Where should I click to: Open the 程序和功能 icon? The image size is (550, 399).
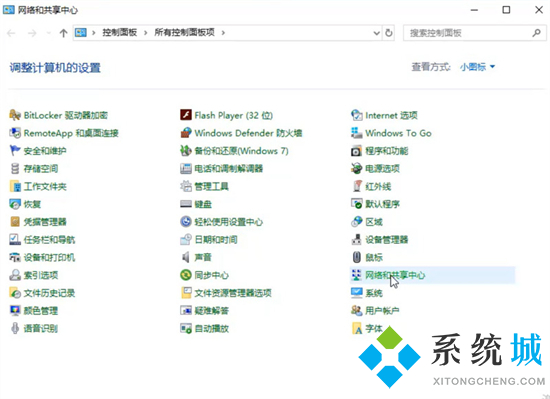click(356, 151)
